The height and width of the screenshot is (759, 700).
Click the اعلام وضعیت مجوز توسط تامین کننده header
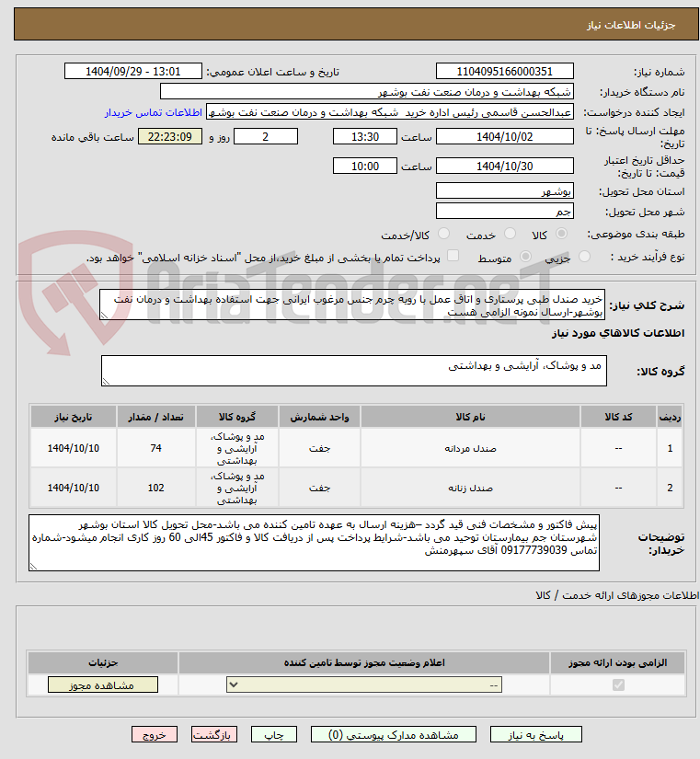[x=364, y=662]
